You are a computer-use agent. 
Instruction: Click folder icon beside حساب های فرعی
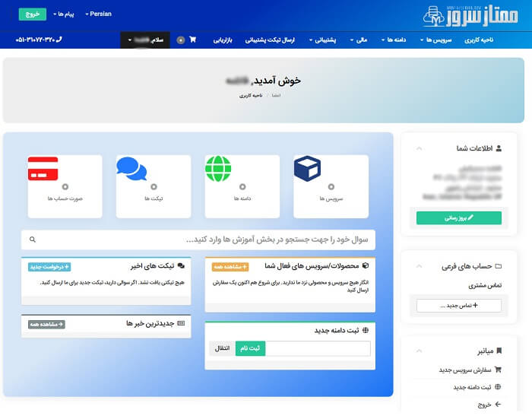coord(499,266)
